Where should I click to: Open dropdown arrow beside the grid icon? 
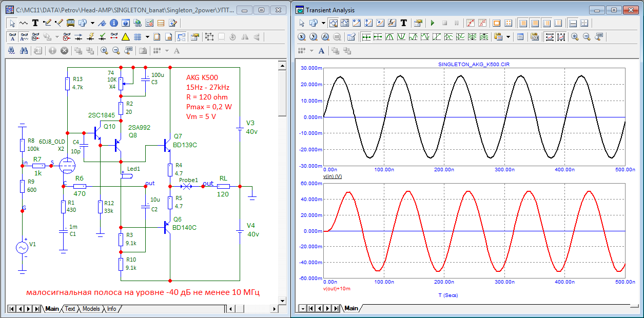click(x=147, y=37)
